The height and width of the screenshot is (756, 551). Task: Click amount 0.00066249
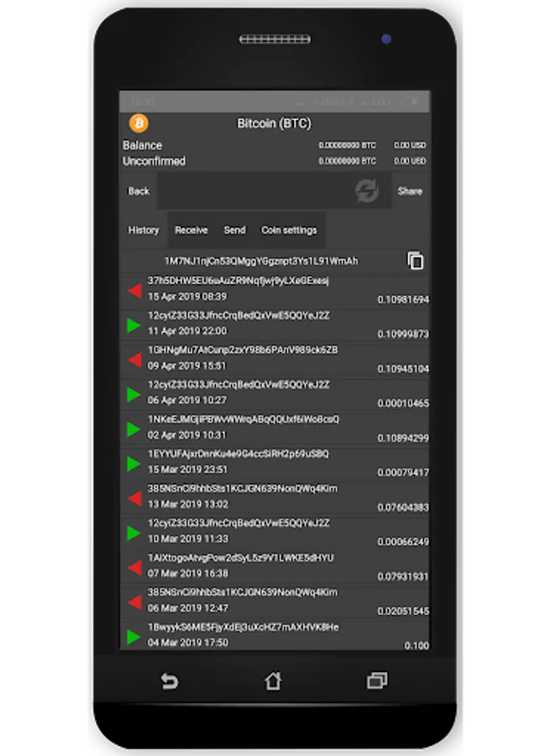coord(403,542)
